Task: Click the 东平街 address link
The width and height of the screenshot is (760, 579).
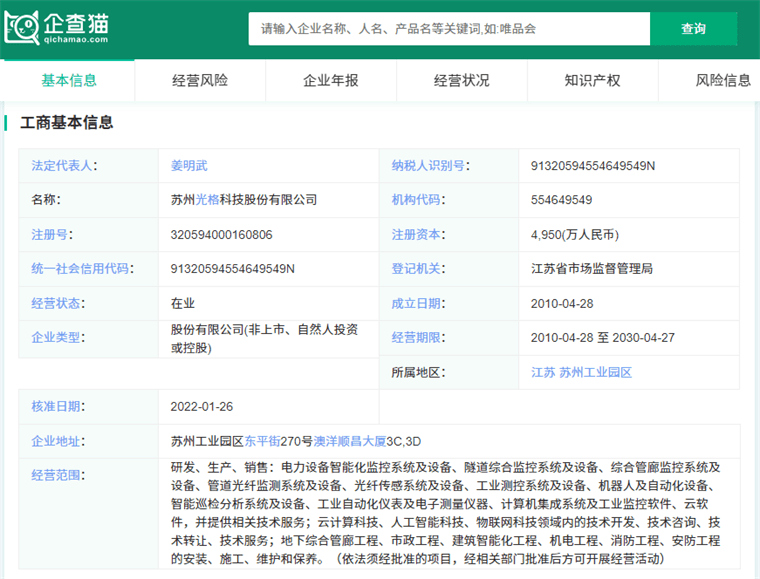Action: coord(262,440)
